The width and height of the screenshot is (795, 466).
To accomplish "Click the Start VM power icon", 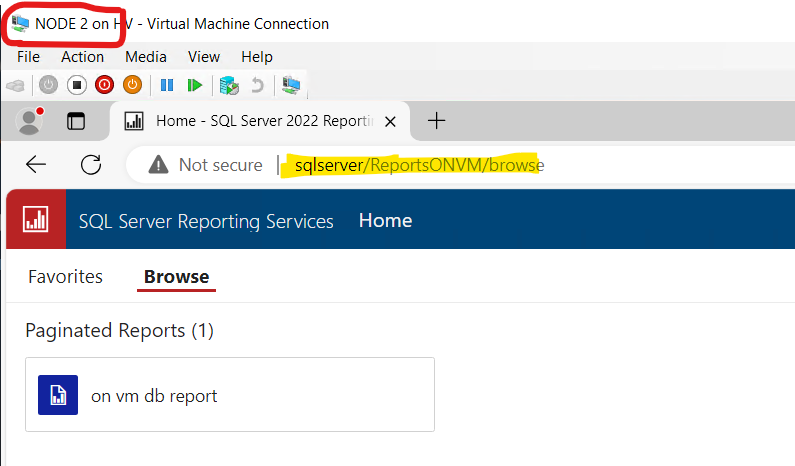I will click(49, 85).
